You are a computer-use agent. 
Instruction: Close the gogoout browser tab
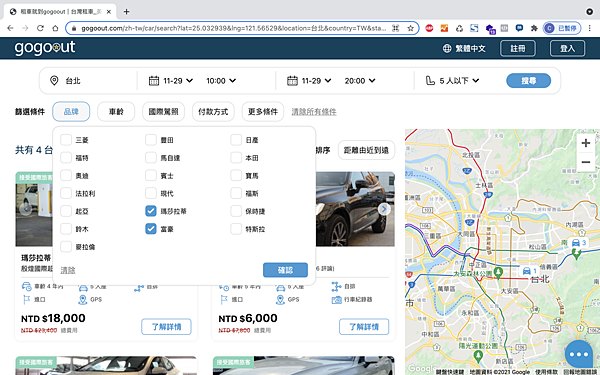[x=109, y=11]
